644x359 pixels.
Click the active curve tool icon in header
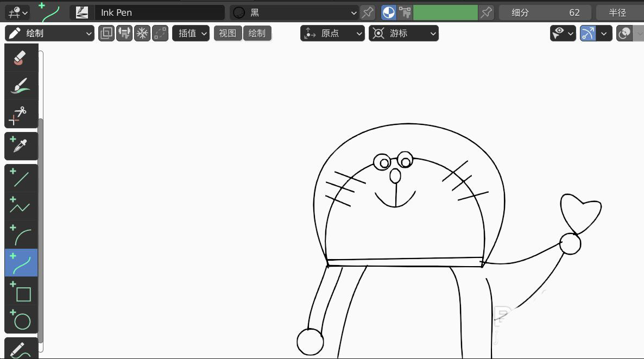coord(49,12)
